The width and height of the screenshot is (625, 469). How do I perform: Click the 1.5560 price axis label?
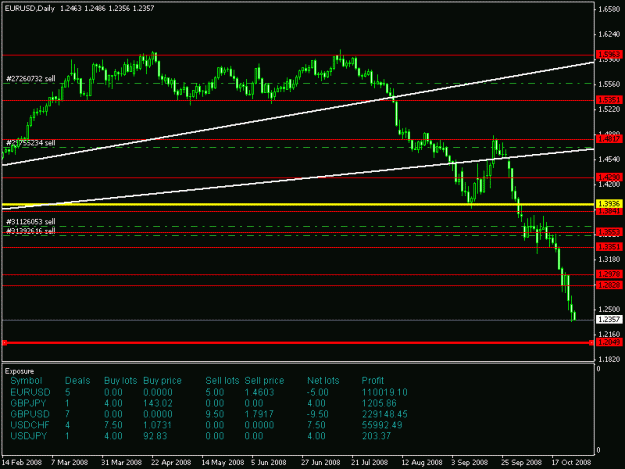[x=609, y=84]
